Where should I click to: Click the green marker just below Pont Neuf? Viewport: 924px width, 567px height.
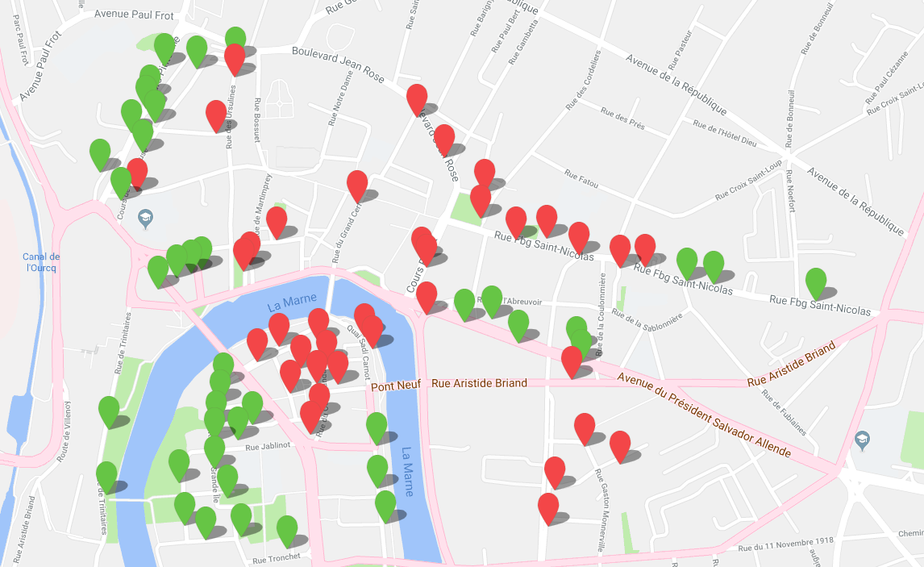coord(377,427)
